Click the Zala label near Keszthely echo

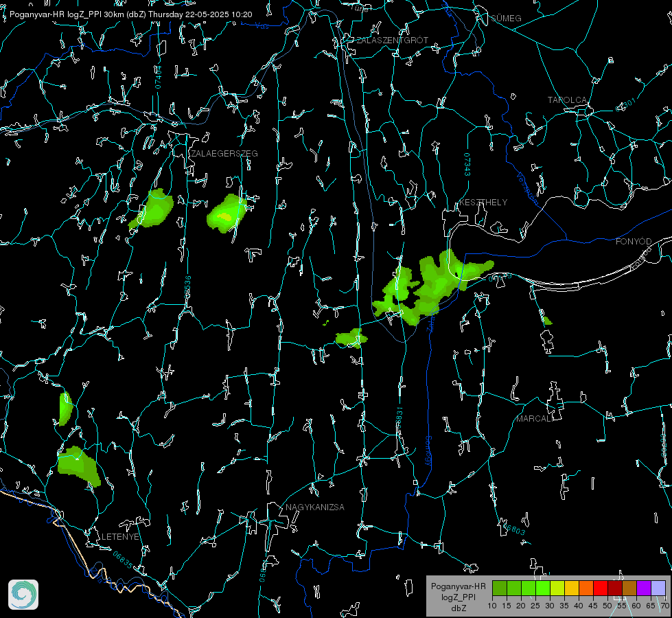432,323
